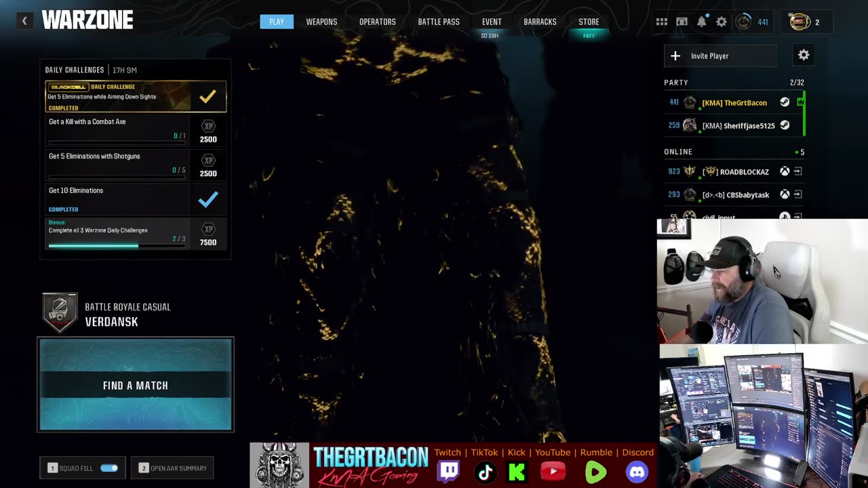Click the TikTok icon in stream banner
Viewport: 868px width, 488px height.
tap(485, 472)
